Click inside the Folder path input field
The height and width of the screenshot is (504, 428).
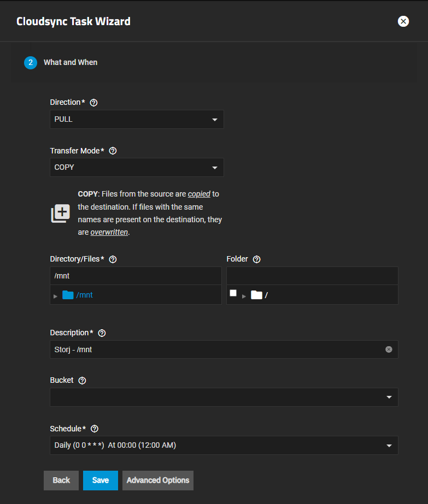pos(312,276)
